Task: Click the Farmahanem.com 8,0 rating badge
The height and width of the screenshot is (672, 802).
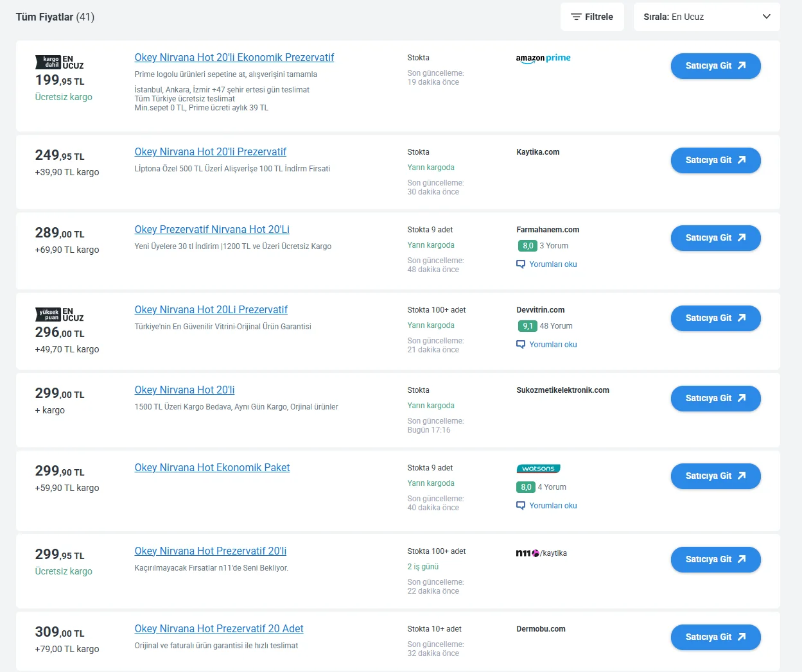Action: (527, 246)
